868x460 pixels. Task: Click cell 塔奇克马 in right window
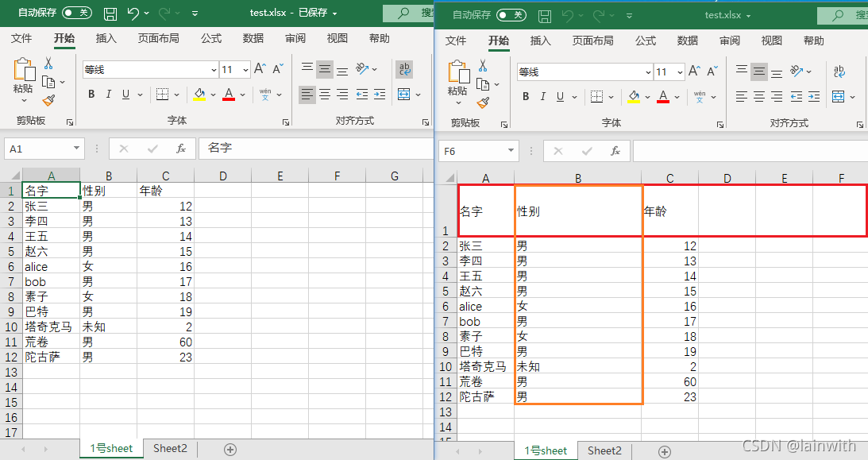[x=486, y=366]
